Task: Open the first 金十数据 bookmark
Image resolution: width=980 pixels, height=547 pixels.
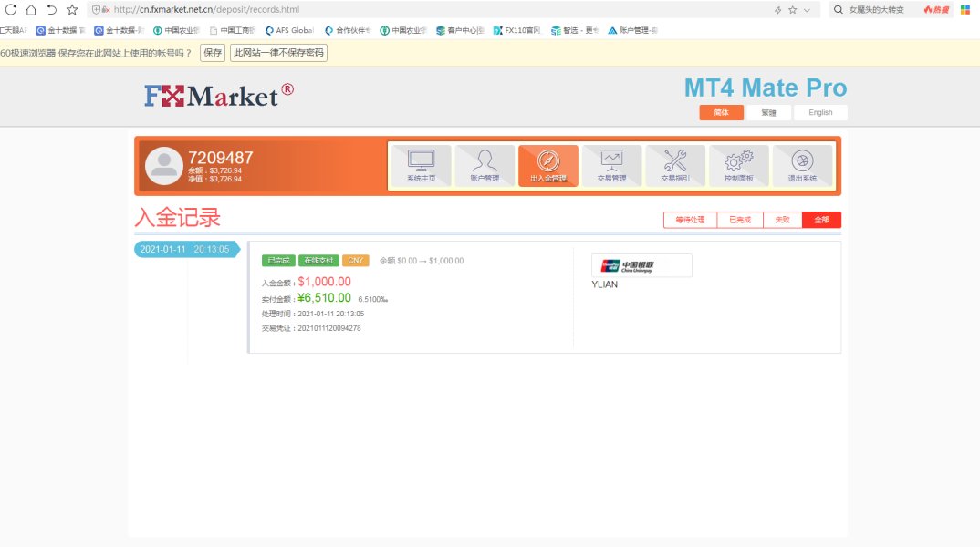Action: [x=60, y=30]
